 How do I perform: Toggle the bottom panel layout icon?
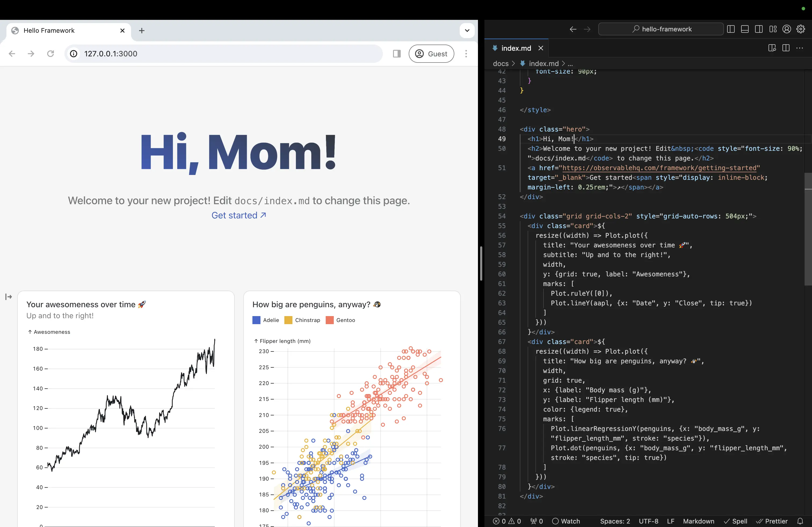pos(745,29)
